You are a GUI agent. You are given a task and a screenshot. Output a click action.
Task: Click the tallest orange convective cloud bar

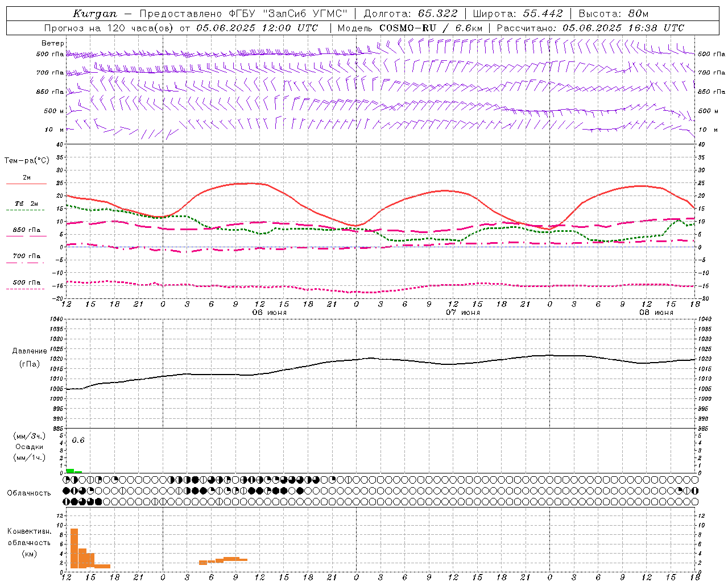(74, 548)
